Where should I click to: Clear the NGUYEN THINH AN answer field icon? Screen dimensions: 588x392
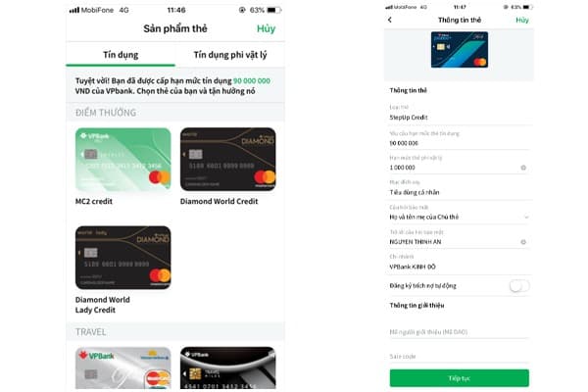[523, 242]
